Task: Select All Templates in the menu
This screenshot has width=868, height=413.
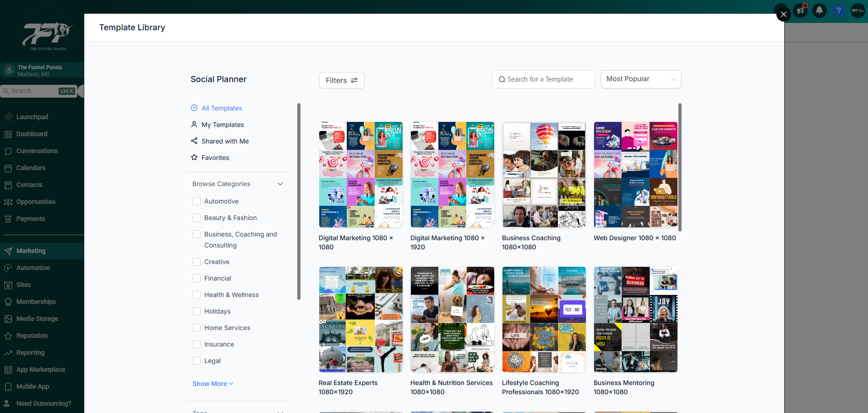Action: tap(222, 108)
